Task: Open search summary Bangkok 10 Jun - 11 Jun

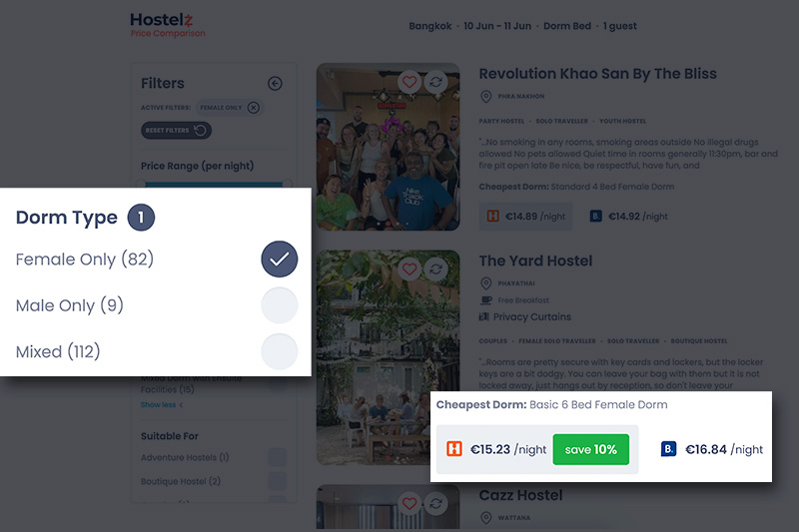Action: (522, 26)
